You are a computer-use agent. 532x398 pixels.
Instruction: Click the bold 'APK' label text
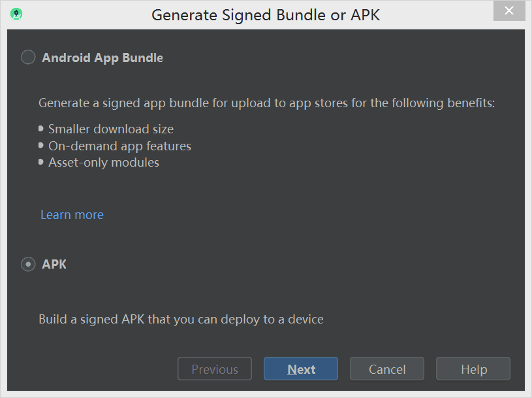[x=54, y=265]
